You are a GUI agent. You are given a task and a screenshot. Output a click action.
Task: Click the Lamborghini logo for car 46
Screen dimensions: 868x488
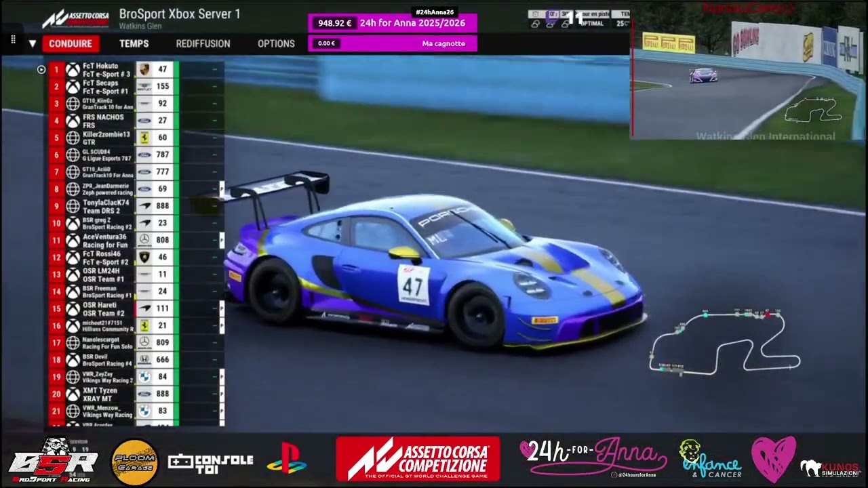(x=144, y=257)
